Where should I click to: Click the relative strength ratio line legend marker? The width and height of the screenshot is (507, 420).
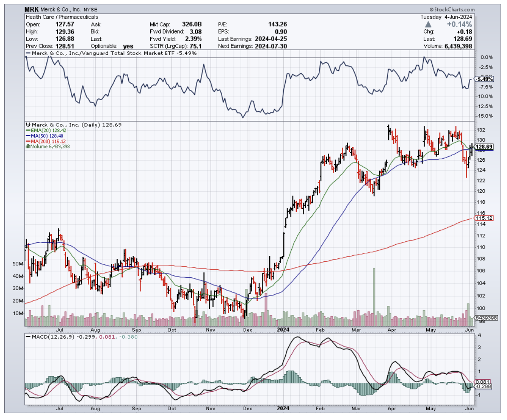tap(29, 53)
